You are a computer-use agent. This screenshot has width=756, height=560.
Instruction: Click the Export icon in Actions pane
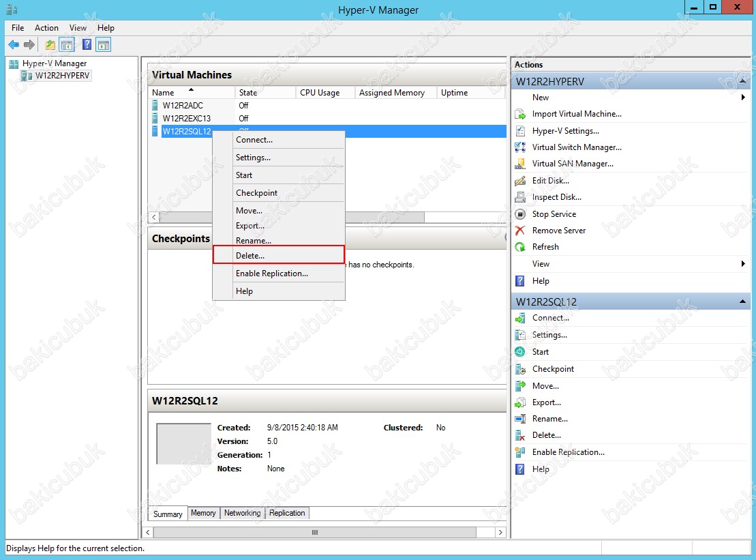coord(519,402)
